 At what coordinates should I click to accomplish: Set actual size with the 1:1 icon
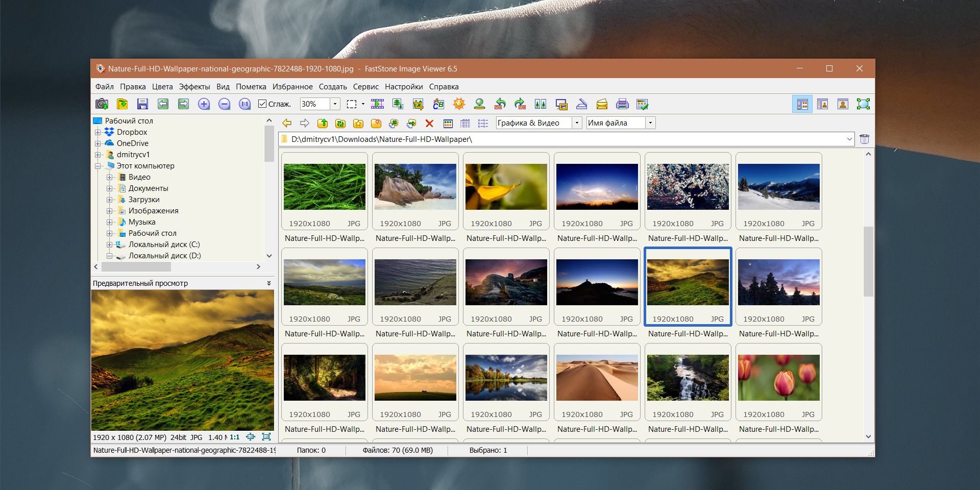[x=244, y=104]
